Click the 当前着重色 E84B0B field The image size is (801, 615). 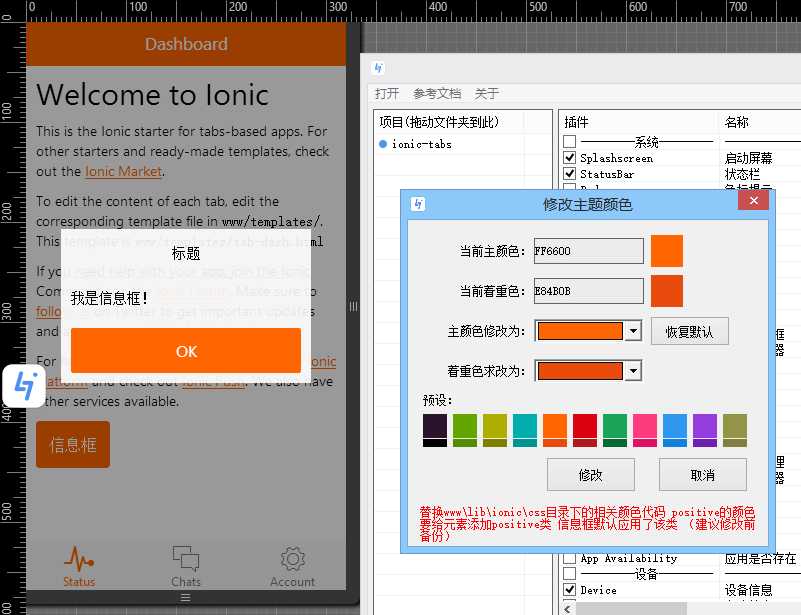pos(588,291)
